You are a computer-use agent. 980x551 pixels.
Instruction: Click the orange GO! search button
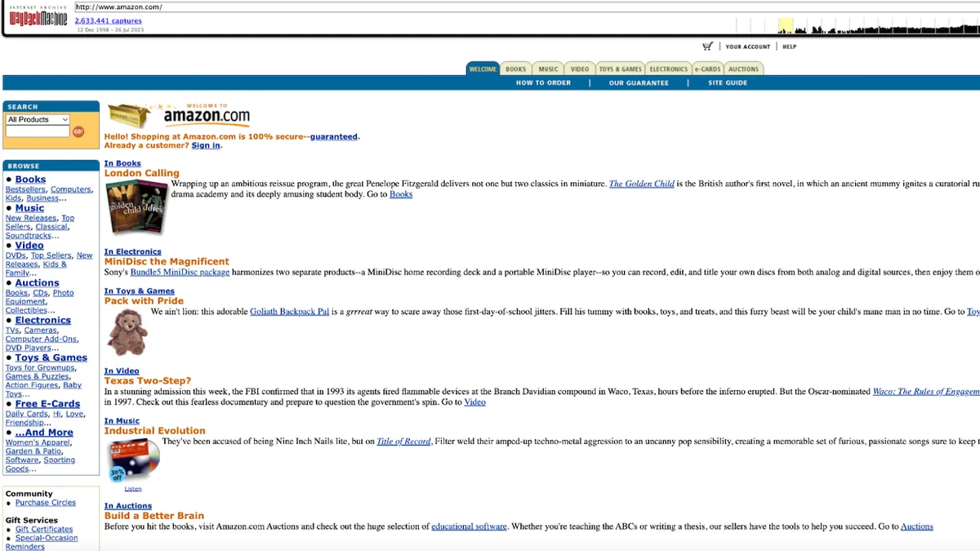(78, 131)
